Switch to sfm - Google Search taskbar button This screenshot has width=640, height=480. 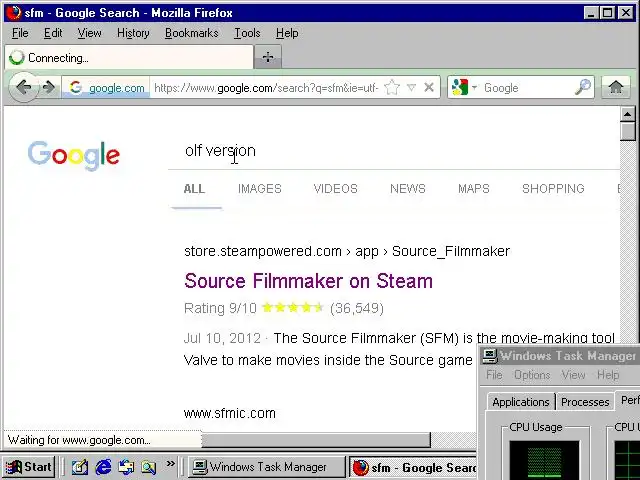pyautogui.click(x=413, y=467)
